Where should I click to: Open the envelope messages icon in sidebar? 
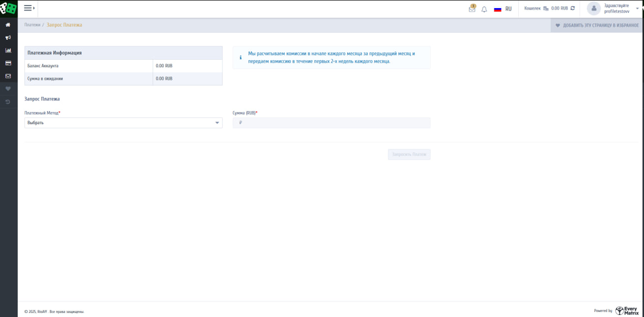(x=8, y=76)
